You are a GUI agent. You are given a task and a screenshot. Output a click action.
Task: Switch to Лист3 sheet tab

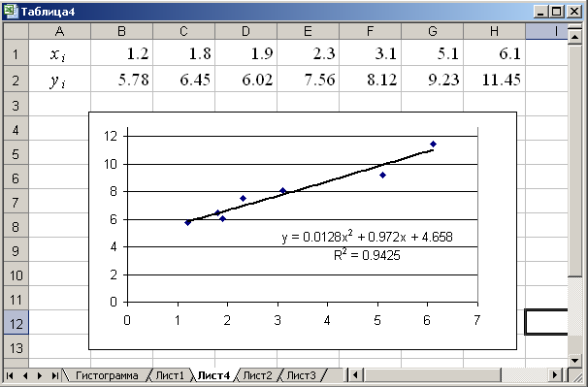tap(301, 375)
